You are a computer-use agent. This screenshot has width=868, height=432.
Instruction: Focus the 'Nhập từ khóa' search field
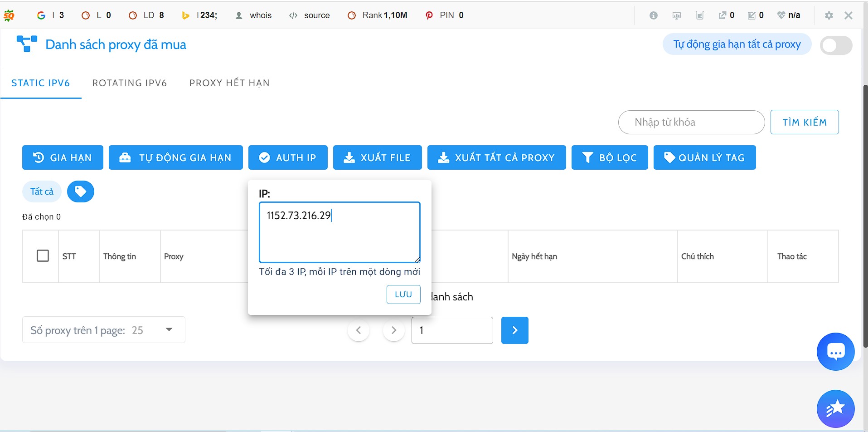(691, 122)
